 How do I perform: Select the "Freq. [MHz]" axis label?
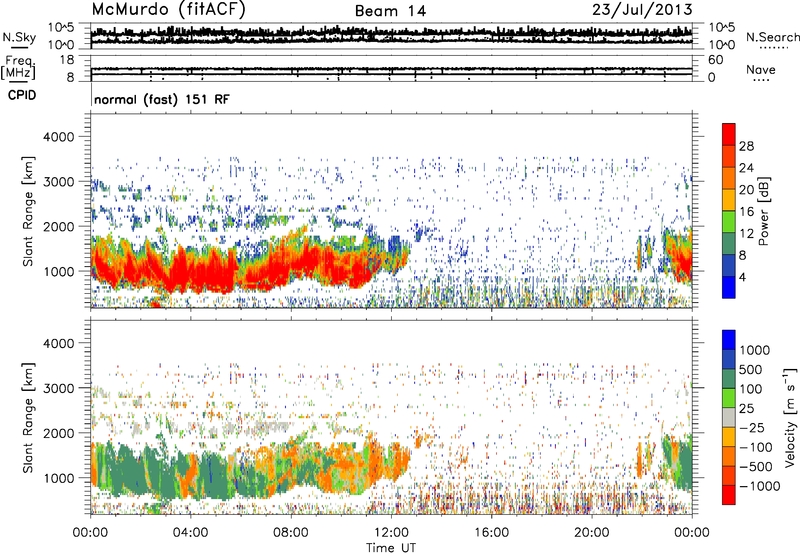point(18,68)
